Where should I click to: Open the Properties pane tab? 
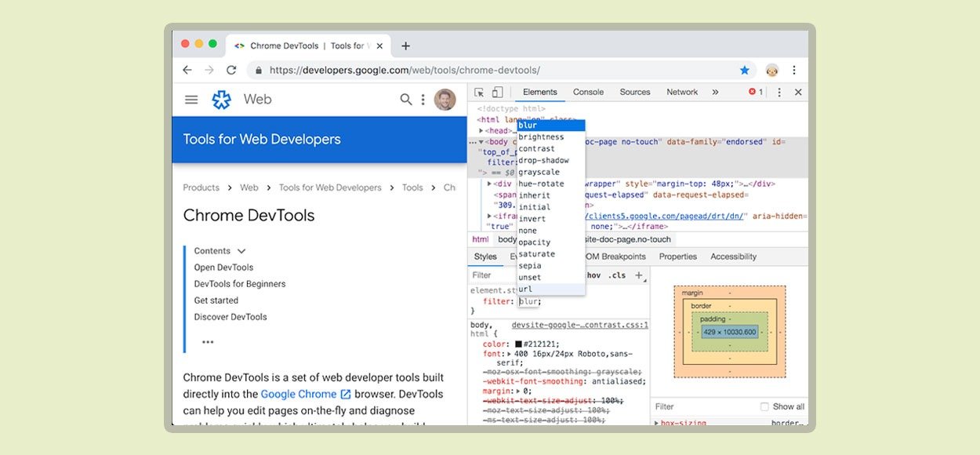(x=678, y=257)
